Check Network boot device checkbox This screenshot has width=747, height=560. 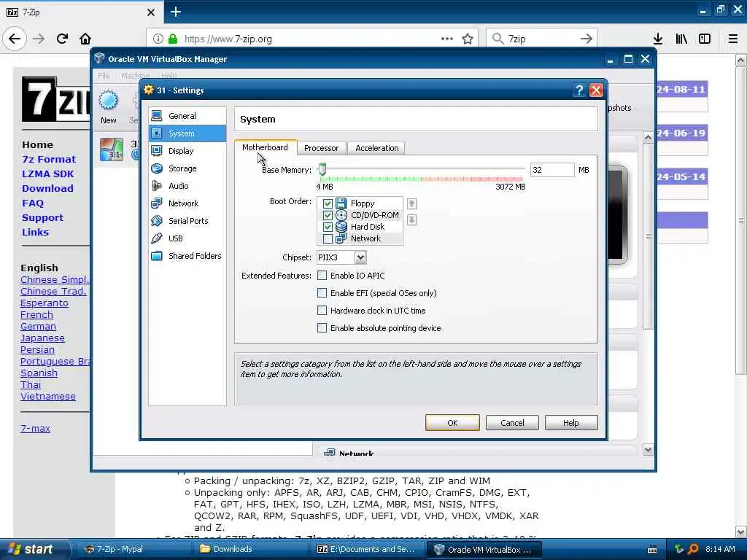[328, 238]
